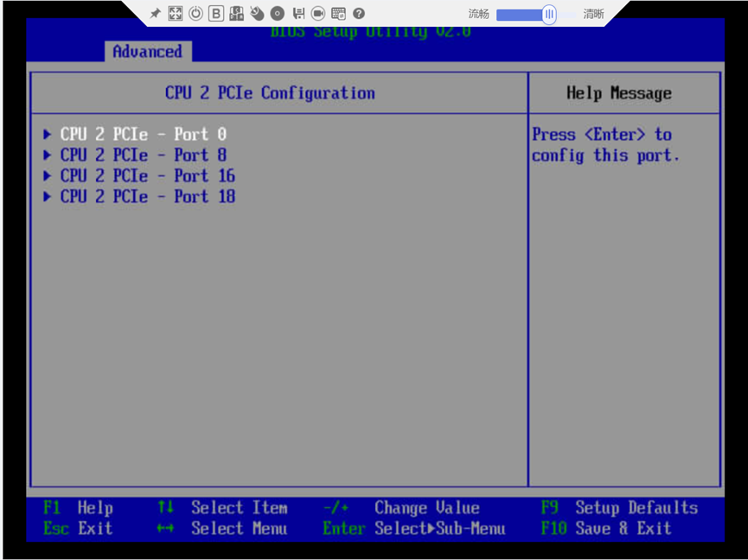
Task: Open the power control icon
Action: pos(195,13)
